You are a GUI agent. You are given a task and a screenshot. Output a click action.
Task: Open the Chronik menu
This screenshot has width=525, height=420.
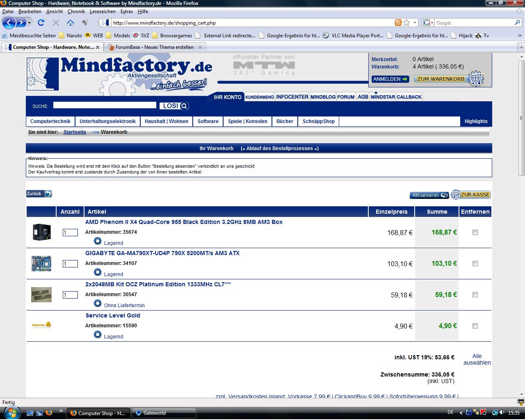(x=76, y=11)
